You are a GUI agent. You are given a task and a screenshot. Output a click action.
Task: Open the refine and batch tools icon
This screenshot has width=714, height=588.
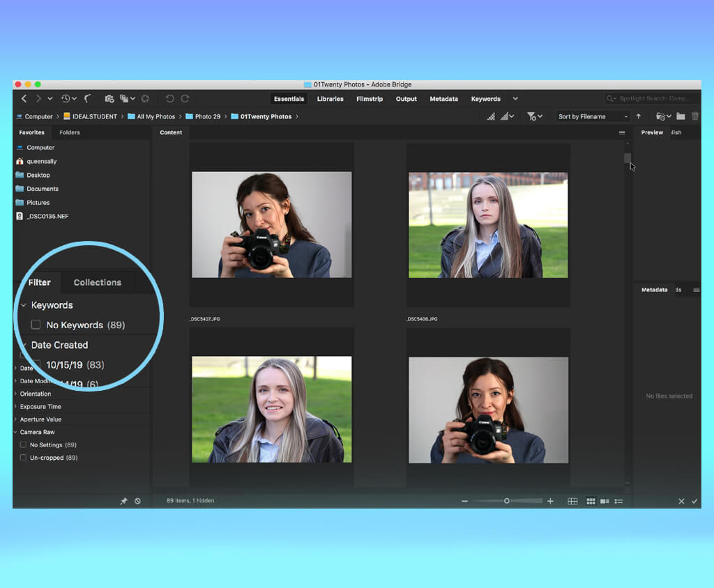pyautogui.click(x=127, y=99)
